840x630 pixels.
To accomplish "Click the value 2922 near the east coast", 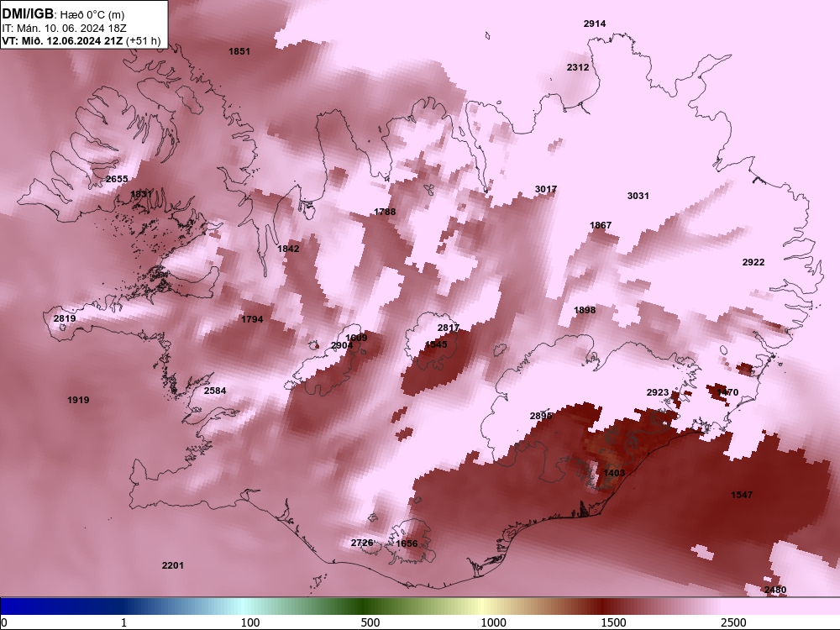I will point(753,262).
